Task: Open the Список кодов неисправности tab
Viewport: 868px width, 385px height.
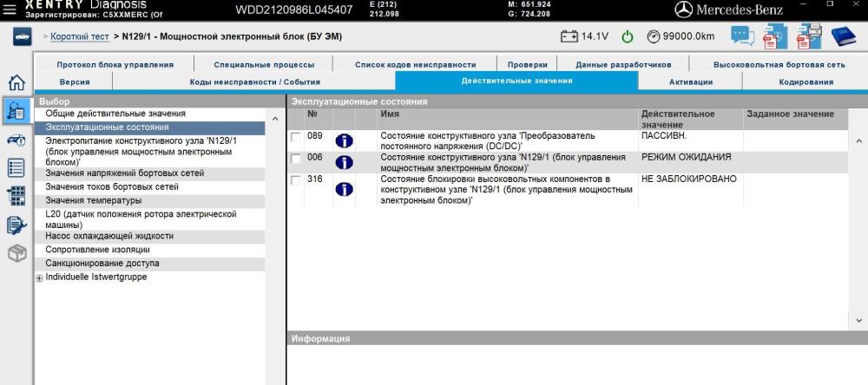Action: pos(415,65)
